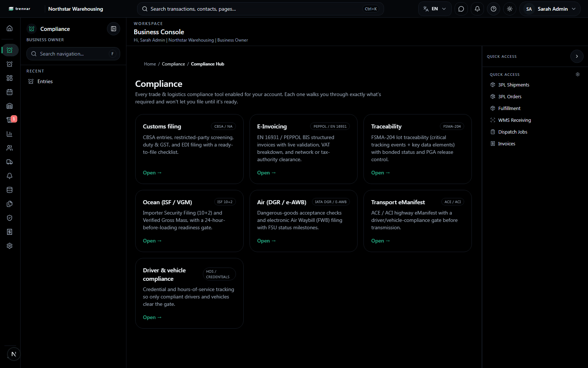Viewport: 588px width, 368px height.
Task: Customize Quick Access with the gear icon
Action: tap(578, 74)
